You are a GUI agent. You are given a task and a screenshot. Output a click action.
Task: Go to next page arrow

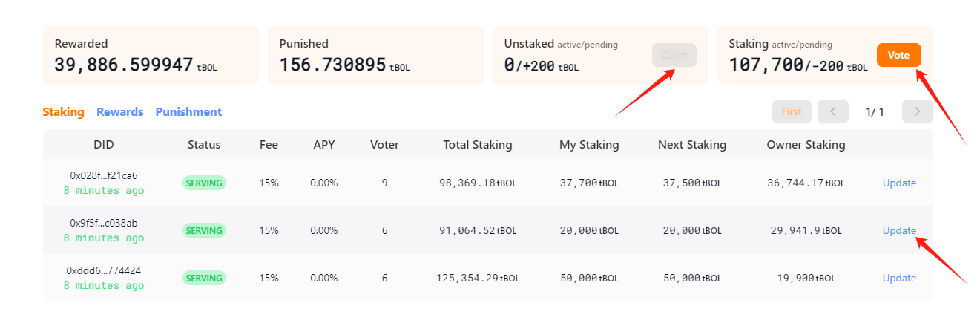pyautogui.click(x=917, y=111)
